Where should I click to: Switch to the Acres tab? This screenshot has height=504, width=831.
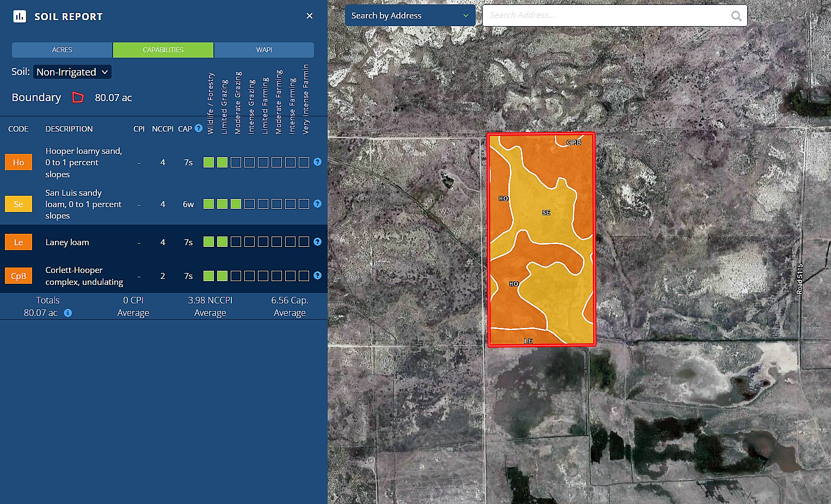[62, 49]
